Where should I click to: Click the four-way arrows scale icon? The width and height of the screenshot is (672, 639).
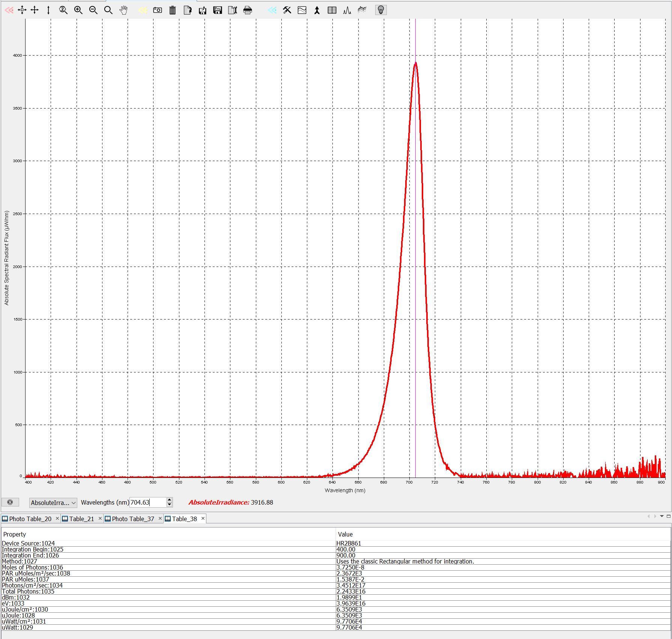pyautogui.click(x=35, y=10)
